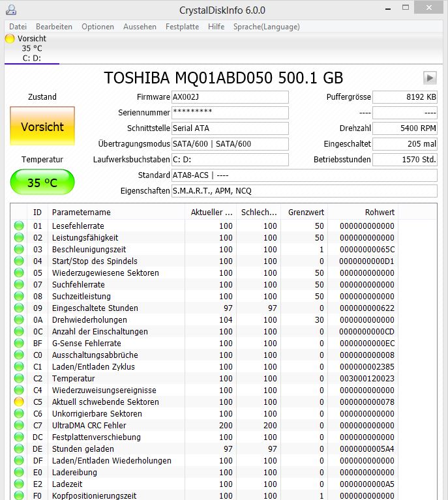The width and height of the screenshot is (448, 500).
Task: Click the green status icon for Ladereibung
Action: click(19, 472)
